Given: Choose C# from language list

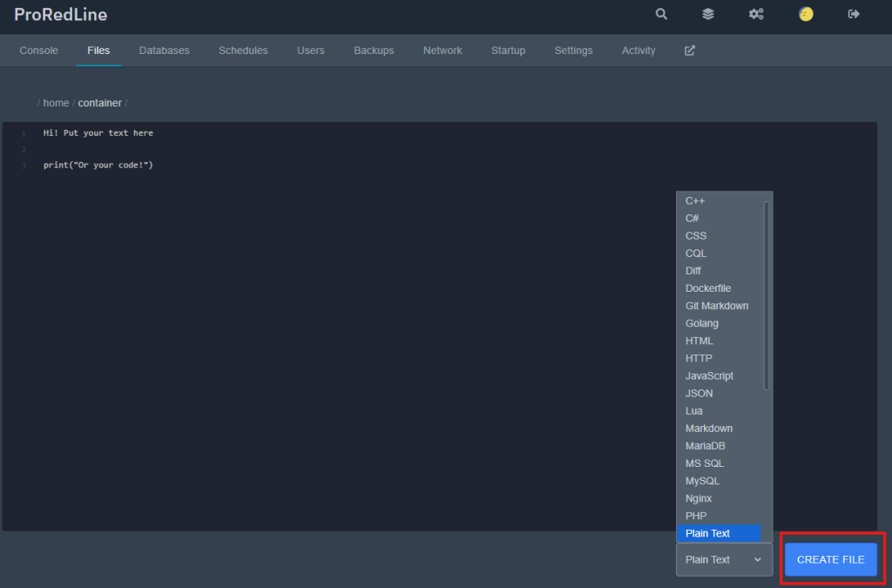Looking at the screenshot, I should click(719, 219).
